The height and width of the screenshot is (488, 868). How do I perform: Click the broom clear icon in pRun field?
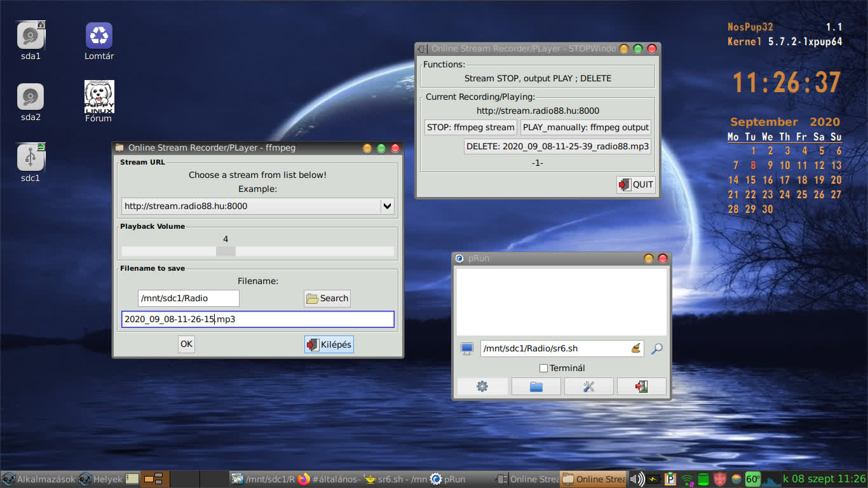635,348
